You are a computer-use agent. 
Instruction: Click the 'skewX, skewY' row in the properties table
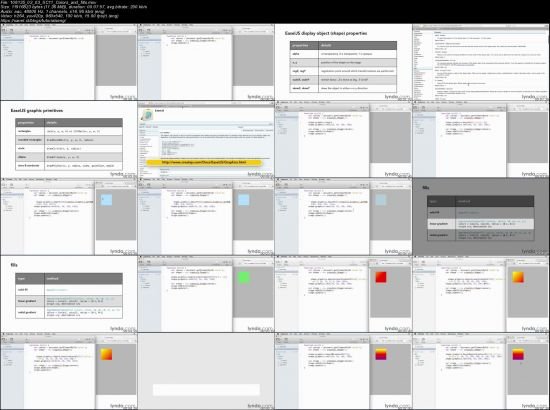(x=343, y=88)
